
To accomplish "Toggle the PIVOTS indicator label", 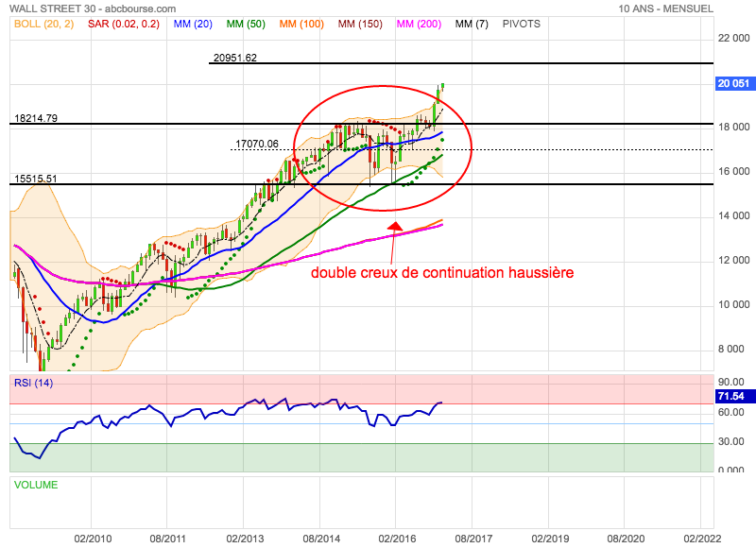I will 522,25.
